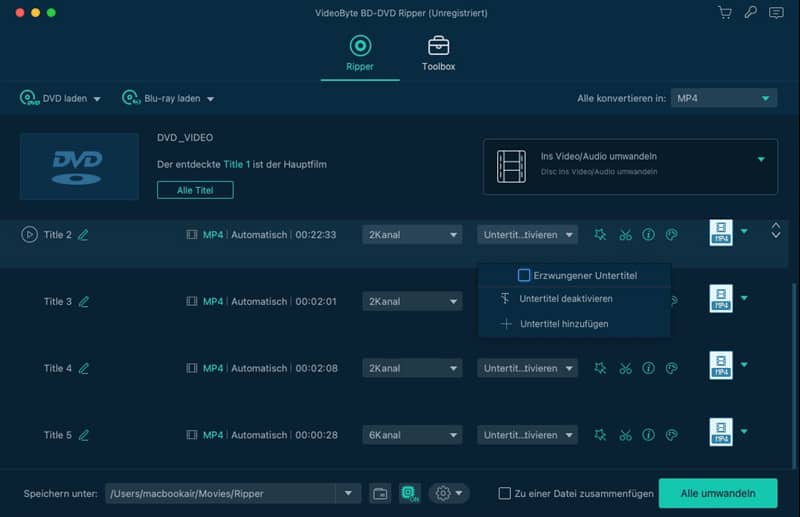
Task: Open Title 5 6Kanal audio dropdown
Action: (x=412, y=435)
